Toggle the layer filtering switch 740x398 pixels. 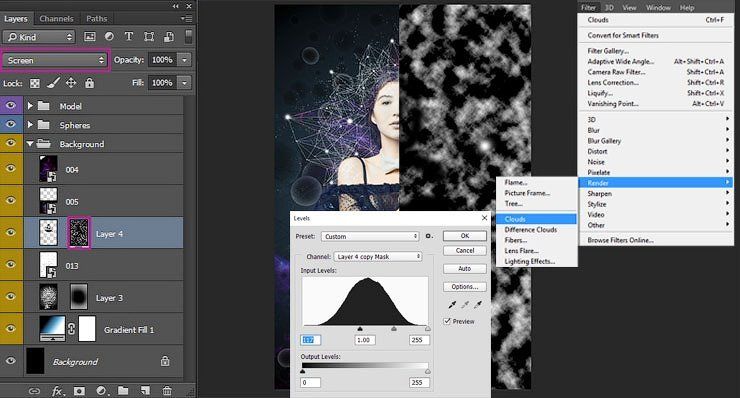coord(188,37)
